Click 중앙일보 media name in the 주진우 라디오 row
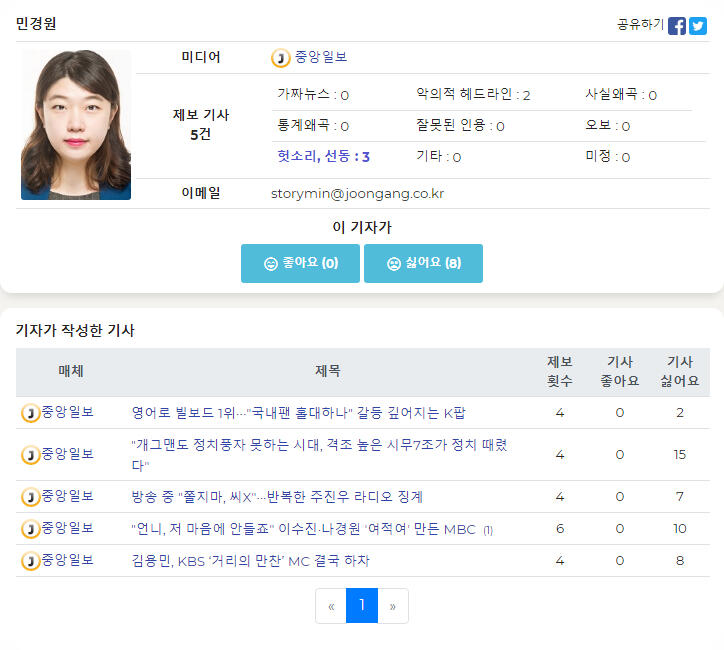The height and width of the screenshot is (650, 724). pyautogui.click(x=68, y=496)
